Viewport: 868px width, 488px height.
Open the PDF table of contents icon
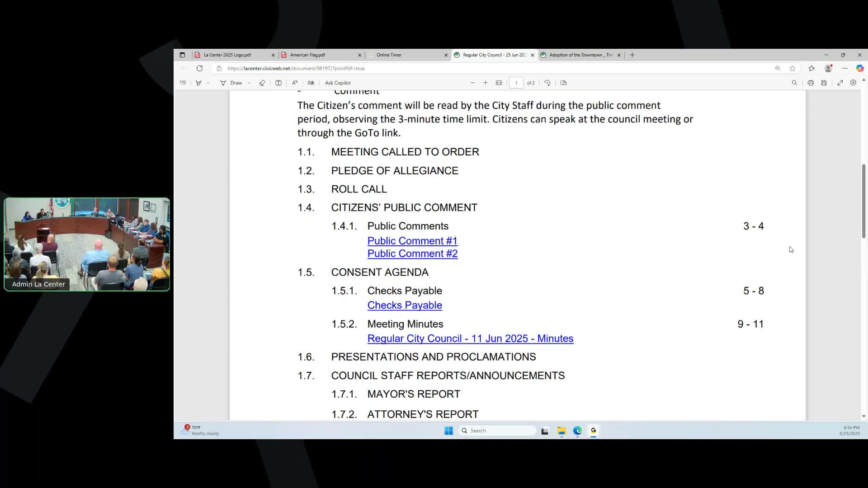click(183, 83)
